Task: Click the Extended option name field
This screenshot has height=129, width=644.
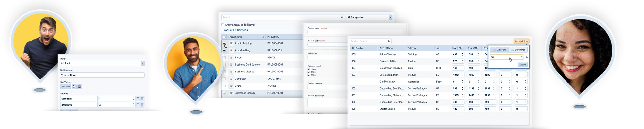Action: [79, 105]
